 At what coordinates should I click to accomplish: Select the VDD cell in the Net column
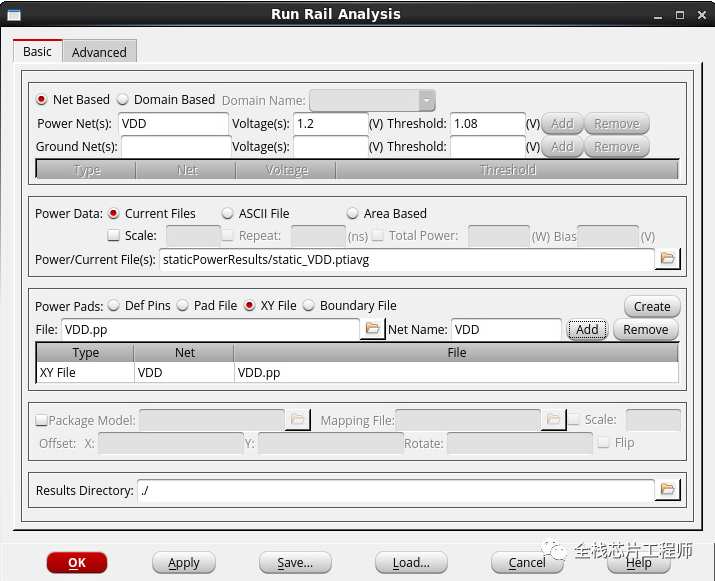click(x=184, y=373)
